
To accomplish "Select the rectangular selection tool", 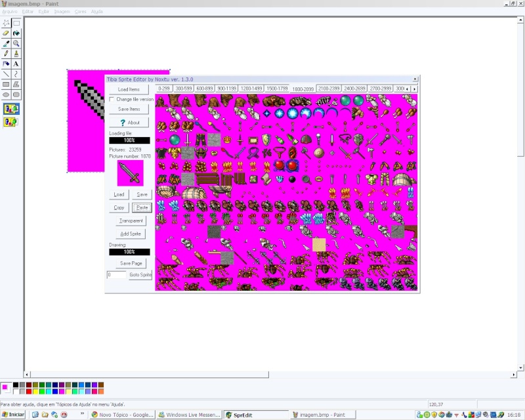I will pos(16,22).
